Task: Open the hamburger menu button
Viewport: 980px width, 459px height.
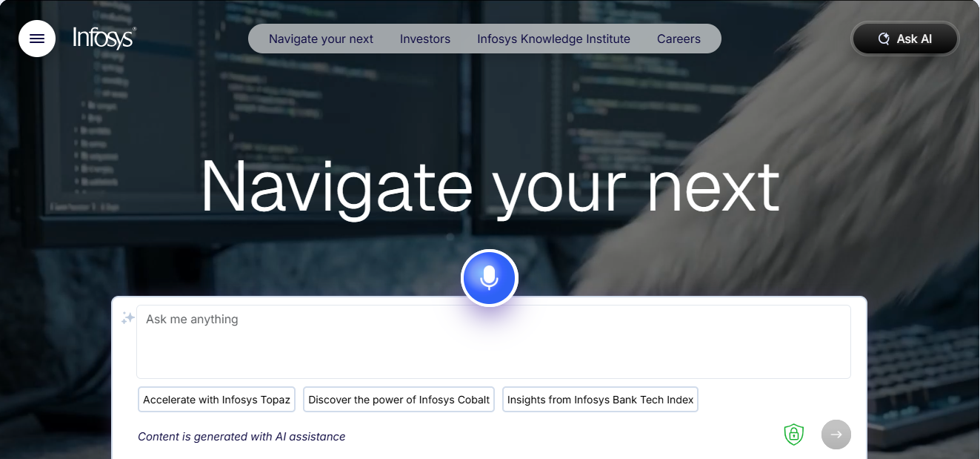Action: (37, 39)
